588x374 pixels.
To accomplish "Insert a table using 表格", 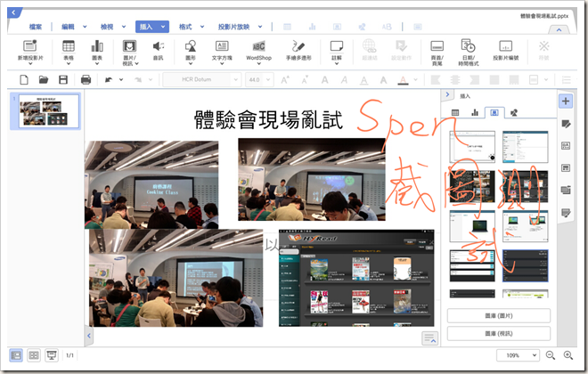I will coord(69,52).
